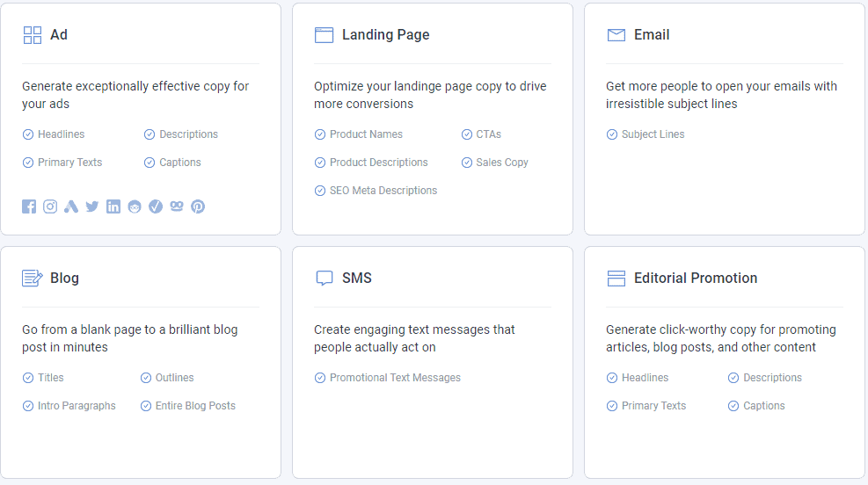The image size is (868, 485).
Task: Open the Email card title
Action: point(652,35)
